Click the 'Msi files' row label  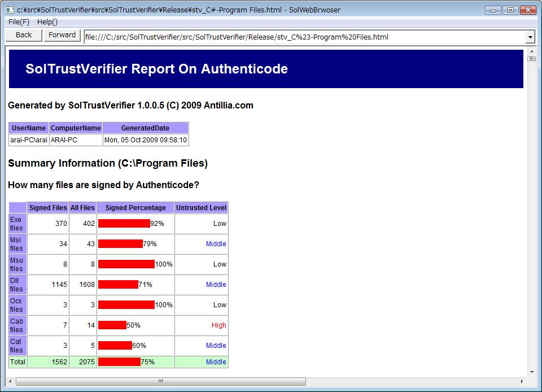tap(18, 244)
